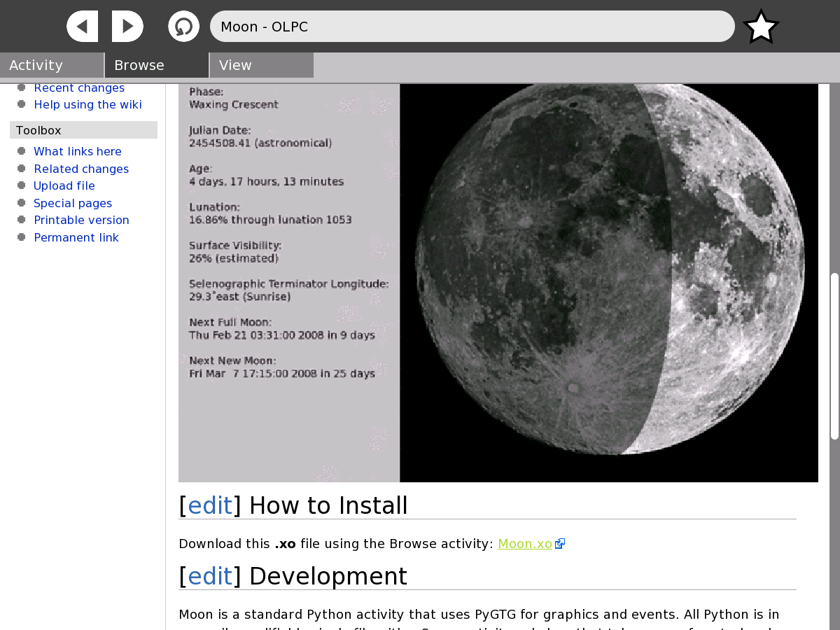Click the forward navigation arrow button
The width and height of the screenshot is (840, 630).
pyautogui.click(x=127, y=27)
